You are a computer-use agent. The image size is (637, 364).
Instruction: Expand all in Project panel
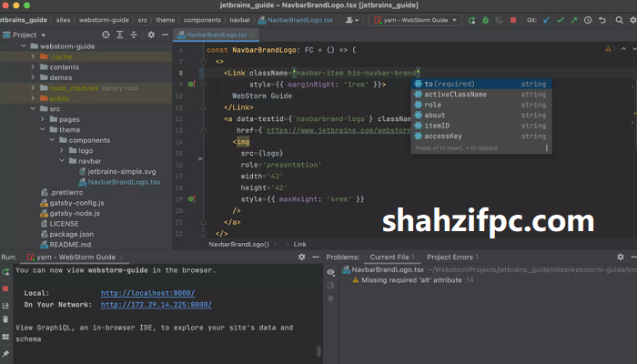(x=119, y=35)
